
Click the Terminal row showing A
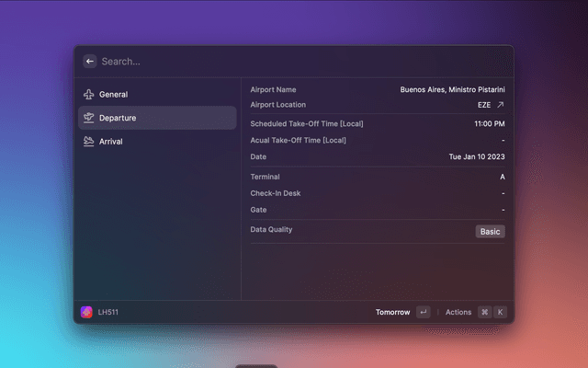[x=377, y=177]
